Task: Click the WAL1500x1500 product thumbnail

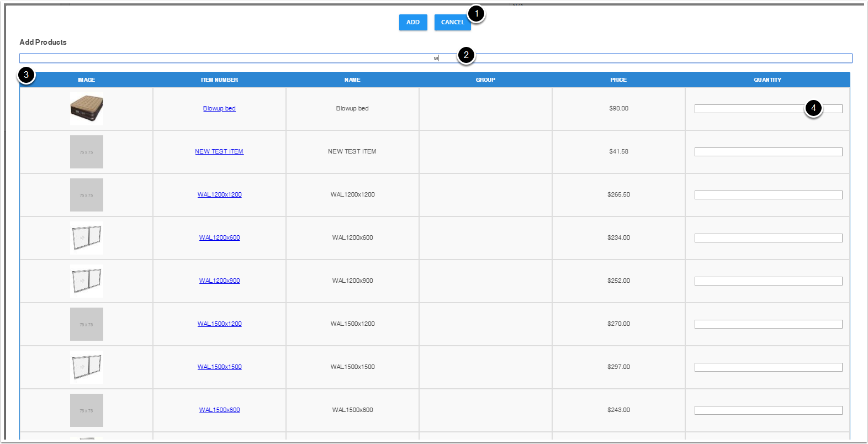Action: (x=87, y=367)
